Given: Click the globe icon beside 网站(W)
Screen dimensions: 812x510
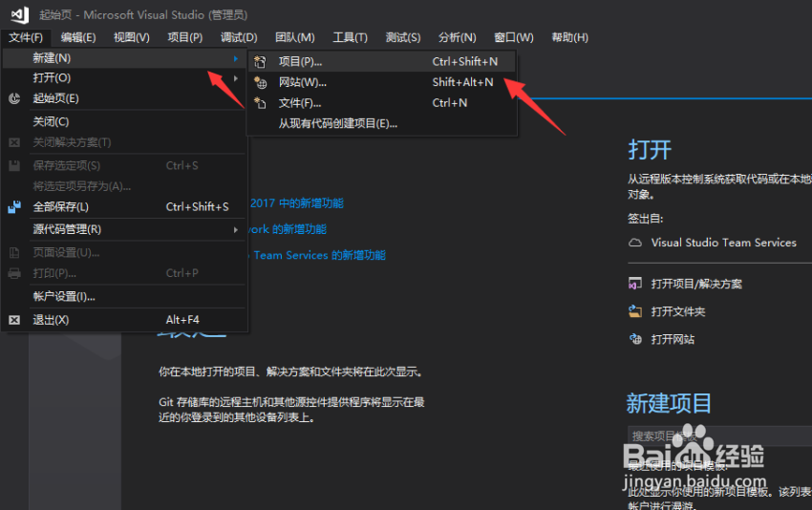Looking at the screenshot, I should 260,82.
